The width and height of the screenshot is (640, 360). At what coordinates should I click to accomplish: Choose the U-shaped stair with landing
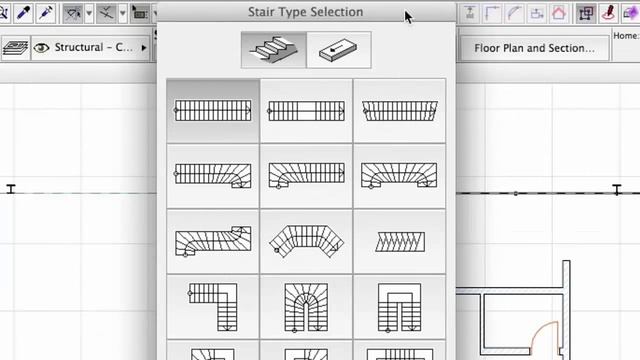click(x=400, y=307)
